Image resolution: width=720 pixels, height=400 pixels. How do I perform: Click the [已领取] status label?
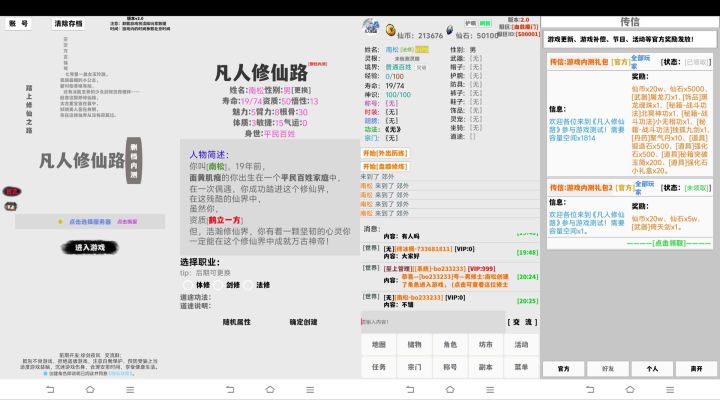(698, 62)
